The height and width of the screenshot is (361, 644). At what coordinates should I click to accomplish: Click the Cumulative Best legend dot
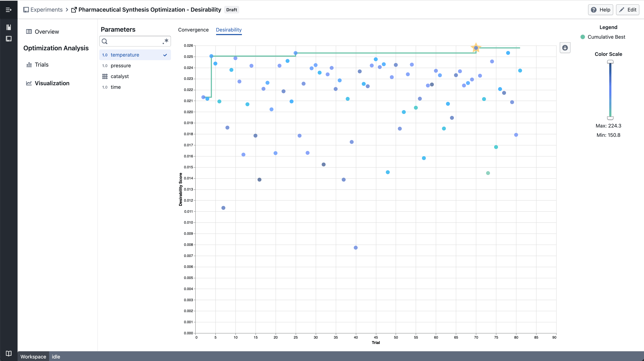click(x=583, y=37)
